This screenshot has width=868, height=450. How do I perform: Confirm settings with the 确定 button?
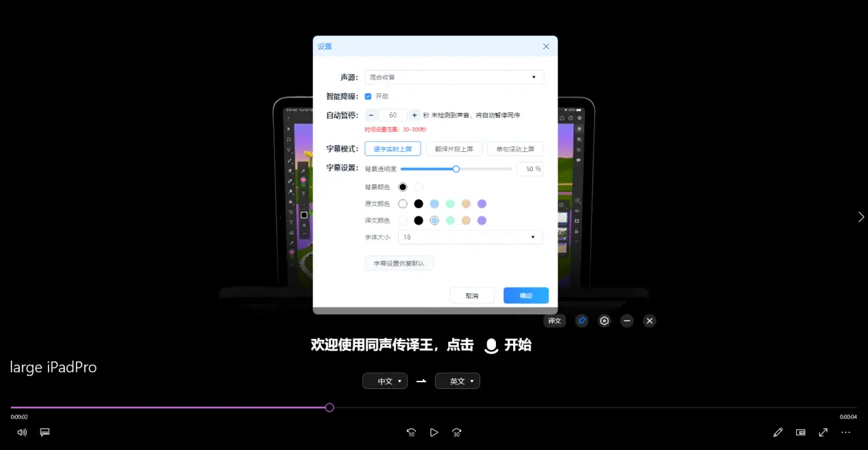pyautogui.click(x=525, y=295)
